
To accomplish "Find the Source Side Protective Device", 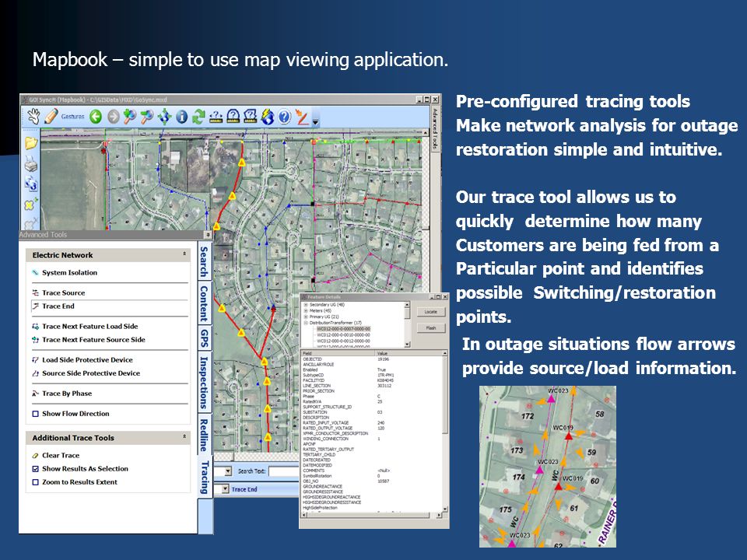I will click(x=86, y=373).
